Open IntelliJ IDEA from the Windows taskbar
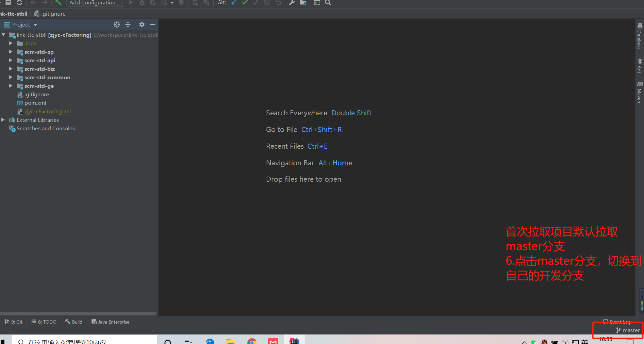Viewport: 644px width, 344px height. [x=294, y=341]
